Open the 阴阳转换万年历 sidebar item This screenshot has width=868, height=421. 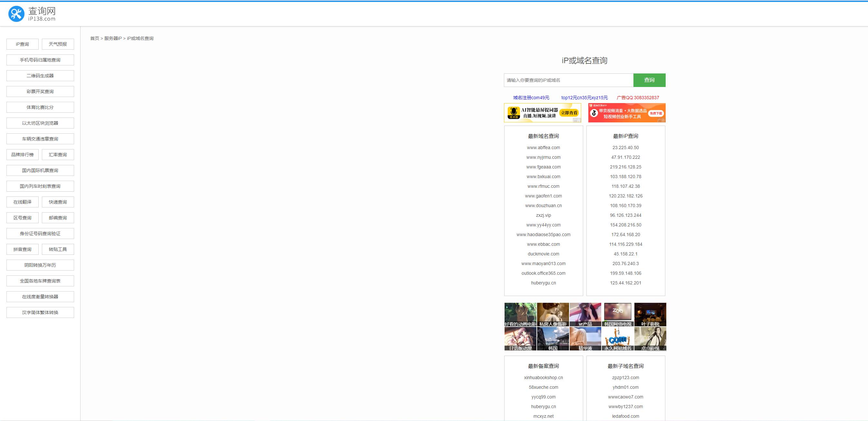[x=40, y=265]
